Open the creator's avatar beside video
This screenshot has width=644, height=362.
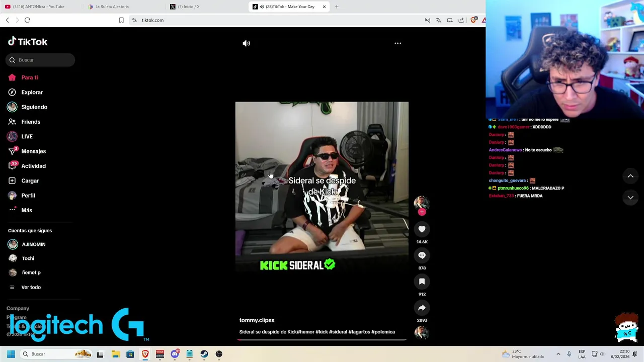422,203
